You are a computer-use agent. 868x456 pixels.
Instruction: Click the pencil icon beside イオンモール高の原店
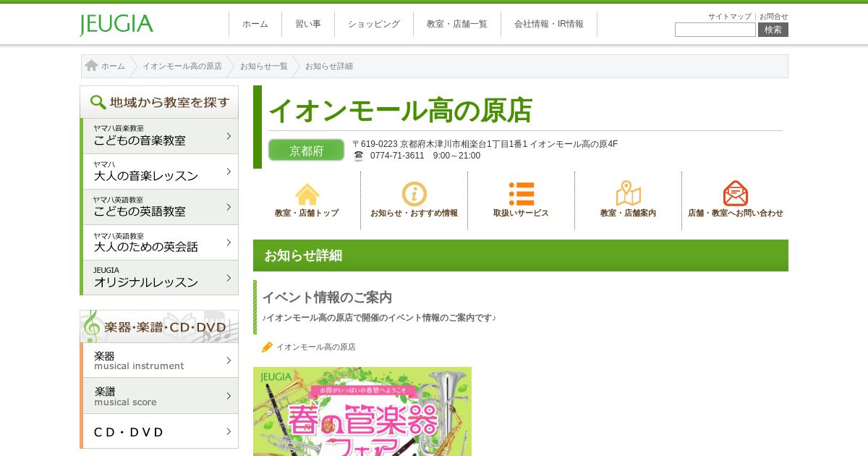coord(267,347)
